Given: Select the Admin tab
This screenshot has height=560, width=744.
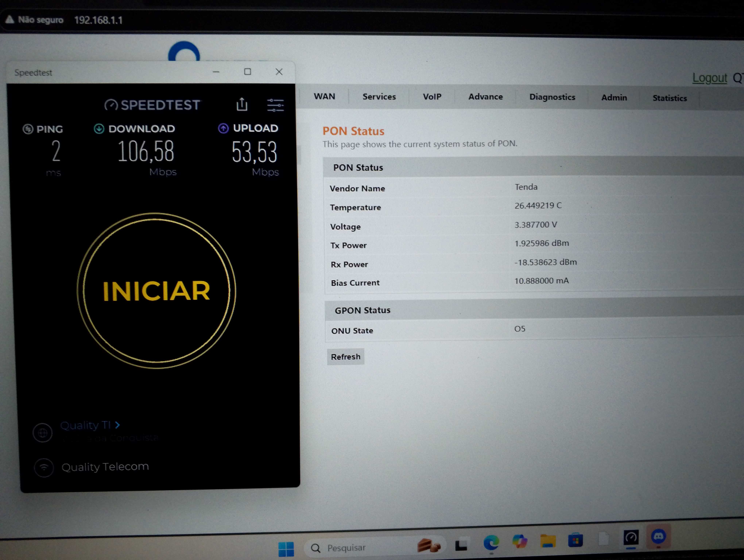Looking at the screenshot, I should click(x=614, y=98).
